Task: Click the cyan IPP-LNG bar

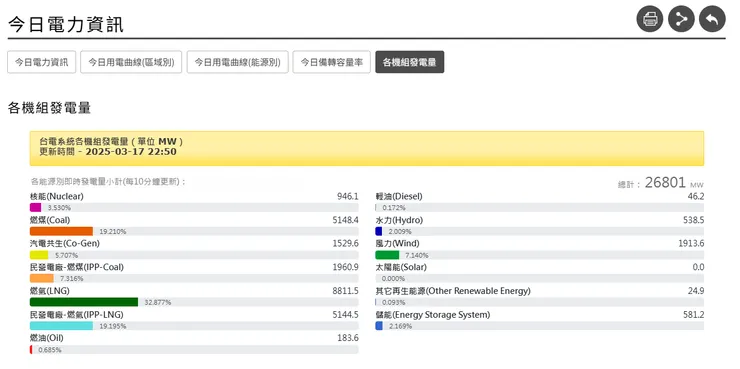Action: pos(61,326)
